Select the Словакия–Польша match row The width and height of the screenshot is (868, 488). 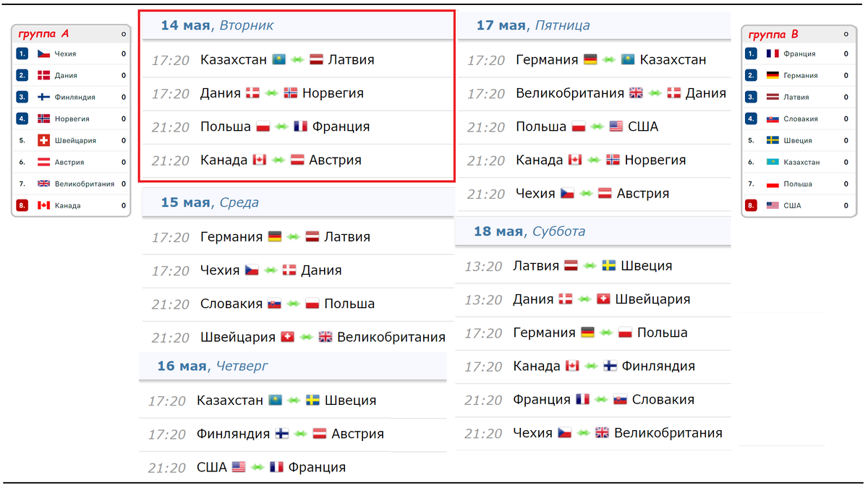(x=294, y=304)
